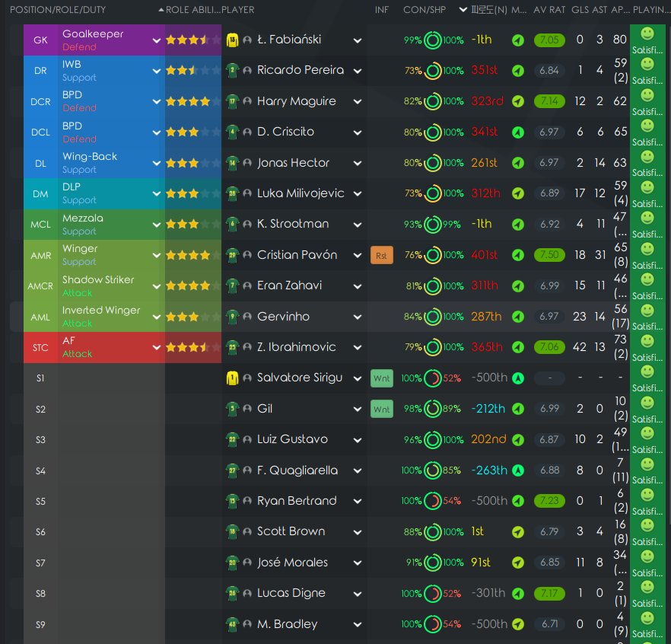
Task: Click Z. Ibrahimovic's green shirt icon
Action: point(232,347)
